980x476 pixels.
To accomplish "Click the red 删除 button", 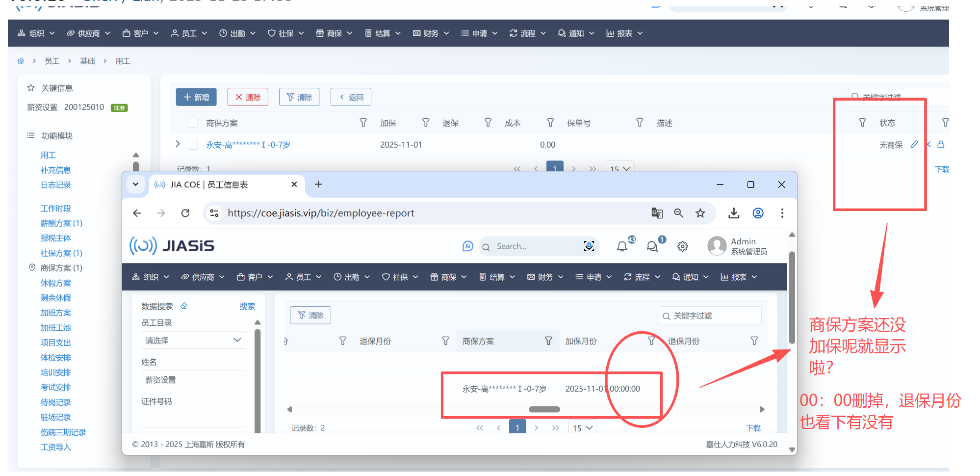I will pyautogui.click(x=248, y=97).
